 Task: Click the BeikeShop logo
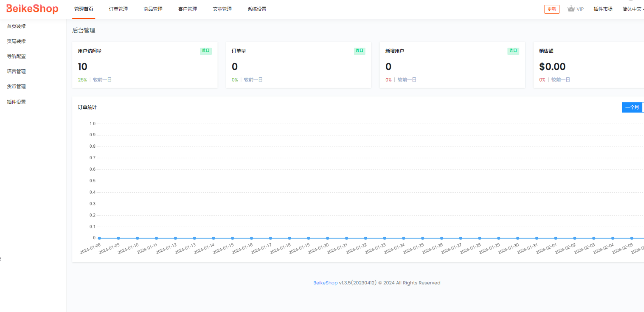(32, 9)
